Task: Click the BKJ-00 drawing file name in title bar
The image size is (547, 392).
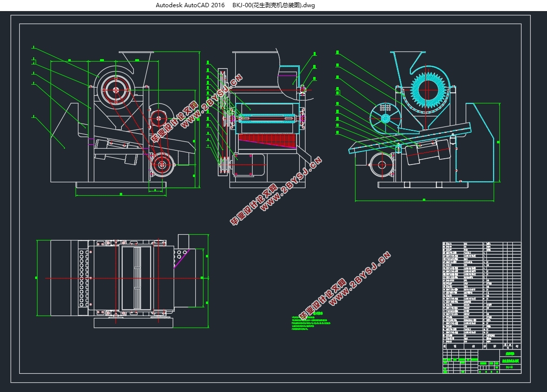Action: pos(273,5)
